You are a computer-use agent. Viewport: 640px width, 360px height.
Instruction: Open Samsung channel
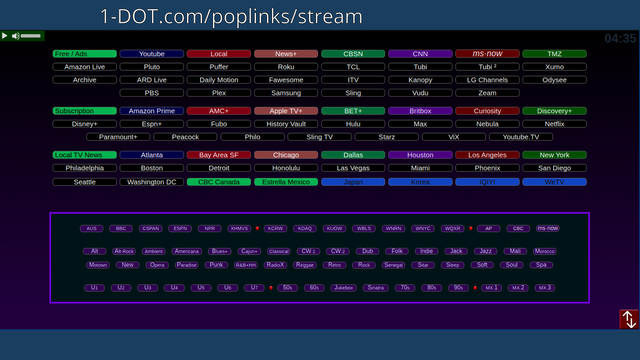click(286, 93)
